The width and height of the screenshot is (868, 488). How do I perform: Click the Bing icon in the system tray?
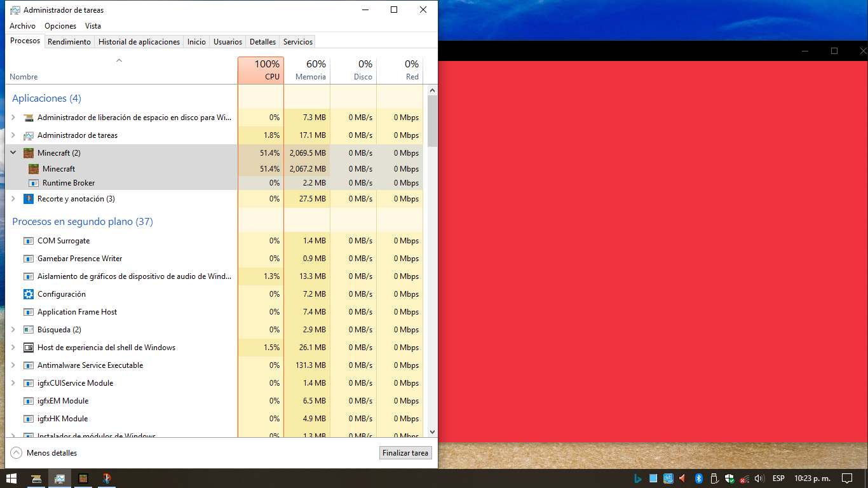coord(638,478)
